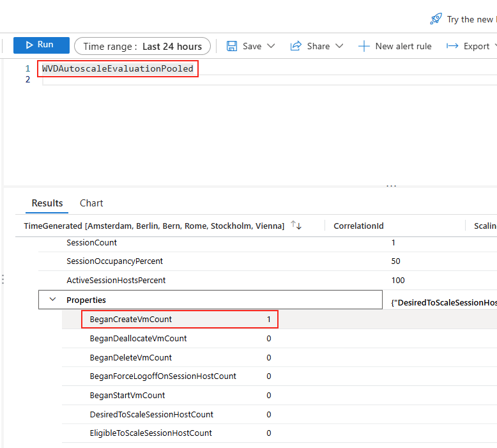497x448 pixels.
Task: Open the Export menu label
Action: [477, 46]
